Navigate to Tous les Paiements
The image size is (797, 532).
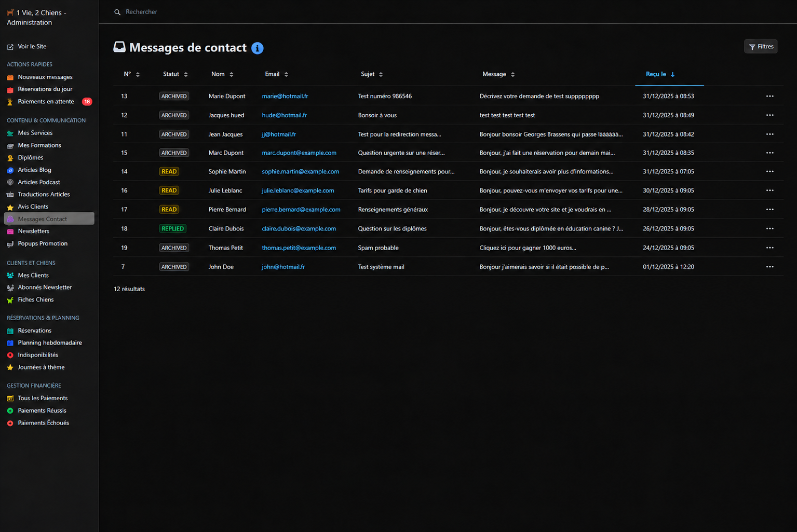point(43,398)
